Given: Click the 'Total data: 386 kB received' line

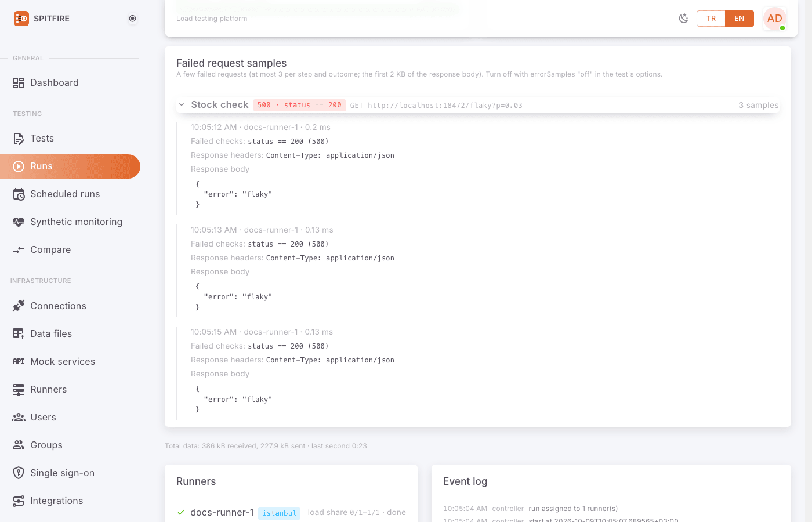Looking at the screenshot, I should 266,446.
